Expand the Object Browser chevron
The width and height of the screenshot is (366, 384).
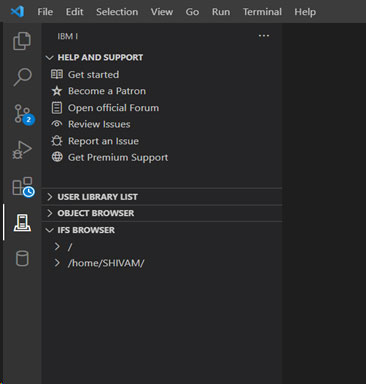point(50,213)
